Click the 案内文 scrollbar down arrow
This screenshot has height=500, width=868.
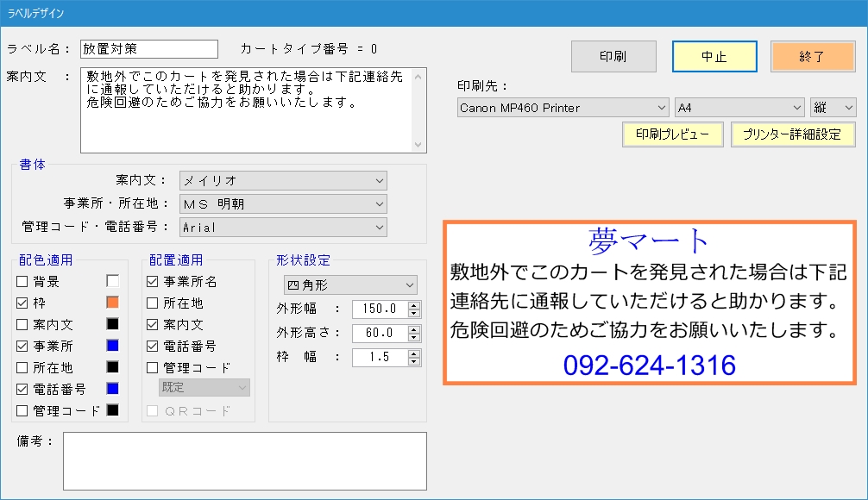pyautogui.click(x=418, y=144)
